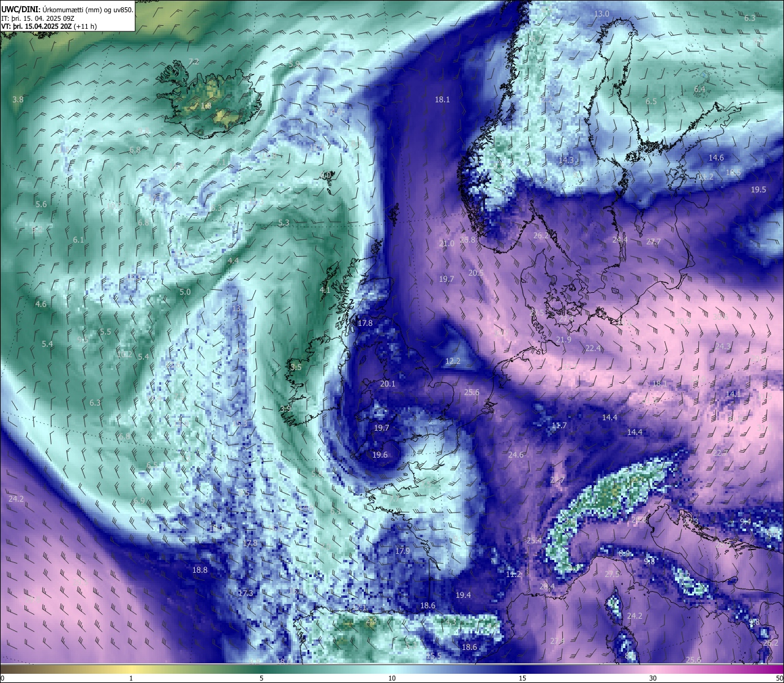Click the '5.6' value in the Atlantic

pos(41,205)
